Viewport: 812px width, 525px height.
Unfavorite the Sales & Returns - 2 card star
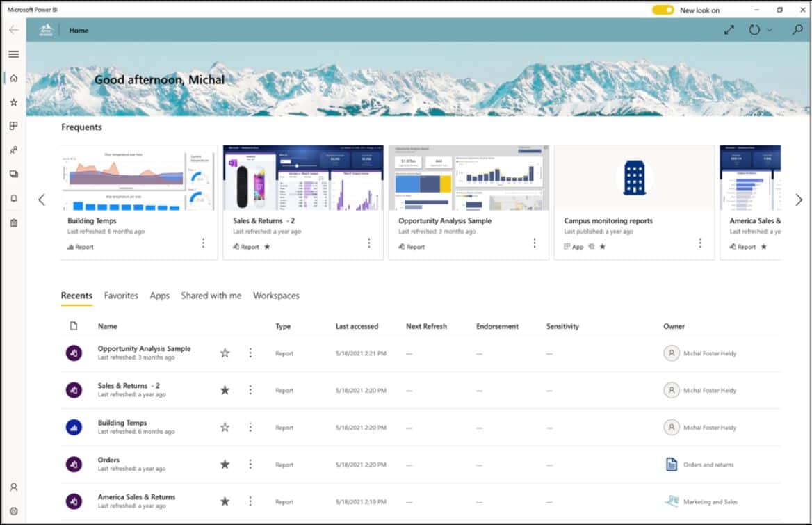point(267,247)
